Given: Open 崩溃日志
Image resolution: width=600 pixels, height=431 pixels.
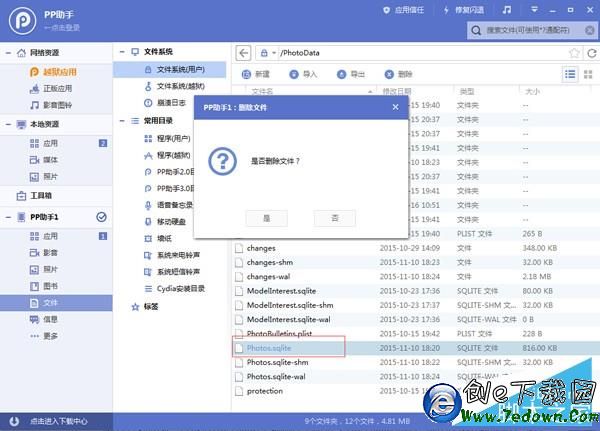Looking at the screenshot, I should 165,103.
